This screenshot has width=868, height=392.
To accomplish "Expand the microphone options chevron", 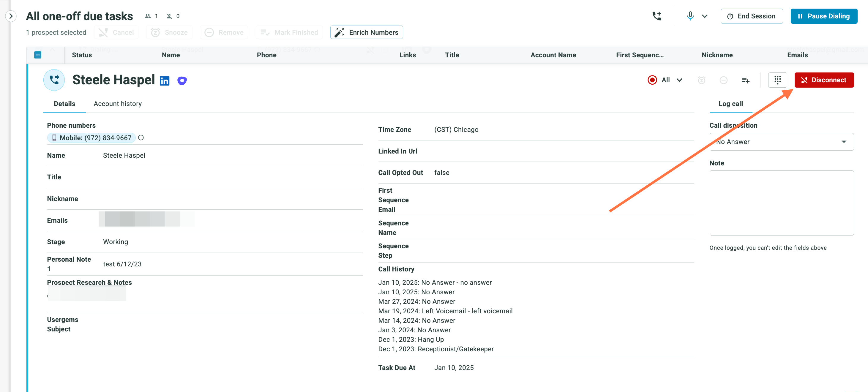I will [705, 16].
